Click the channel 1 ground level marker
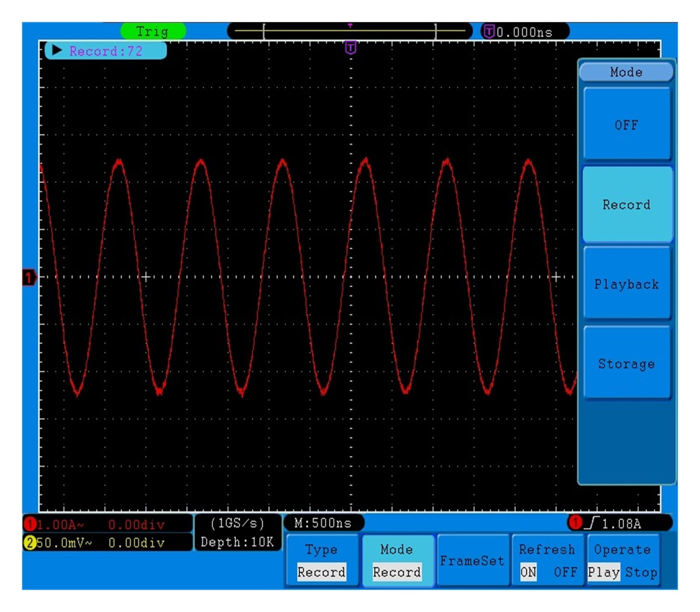This screenshot has width=700, height=612. pyautogui.click(x=29, y=278)
